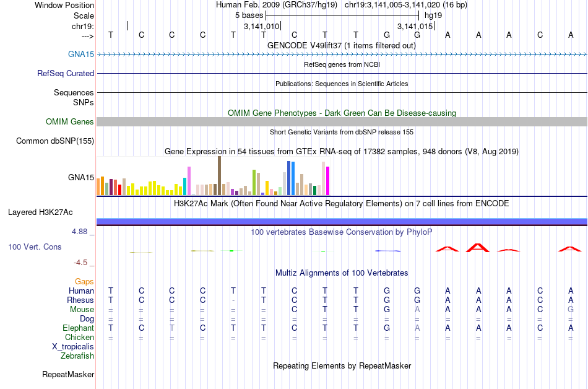588x389 pixels.
Task: Select the OMIM Genes track label
Action: [70, 122]
